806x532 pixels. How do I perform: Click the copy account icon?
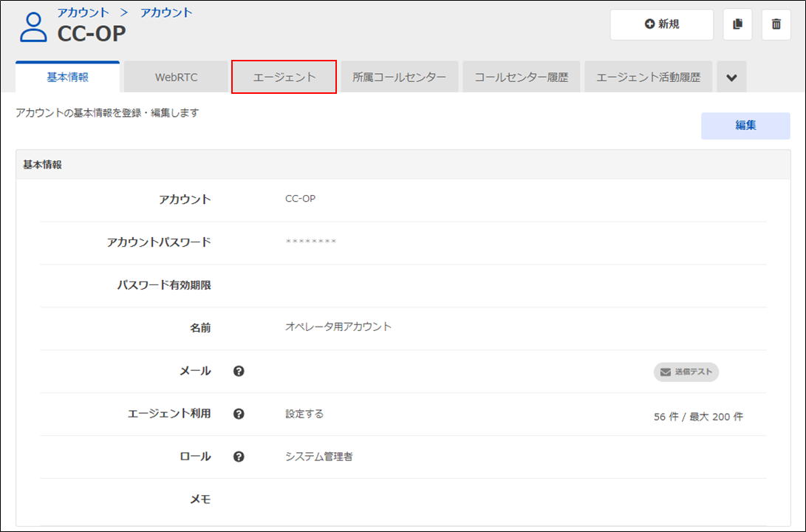(x=737, y=24)
